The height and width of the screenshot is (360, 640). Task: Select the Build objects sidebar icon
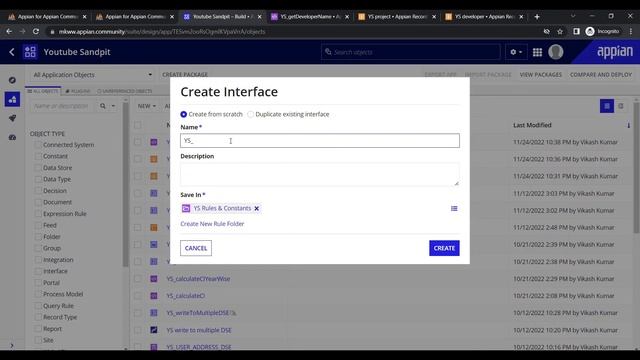coord(12,99)
